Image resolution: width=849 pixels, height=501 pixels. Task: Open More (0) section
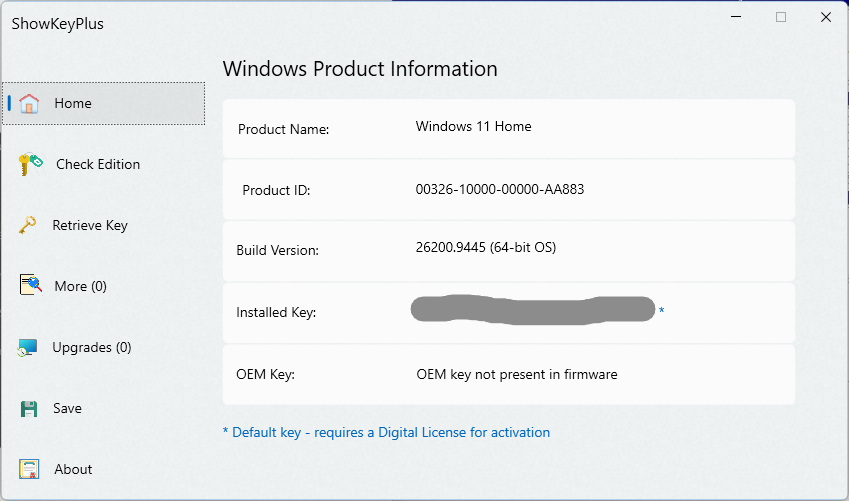[x=80, y=286]
